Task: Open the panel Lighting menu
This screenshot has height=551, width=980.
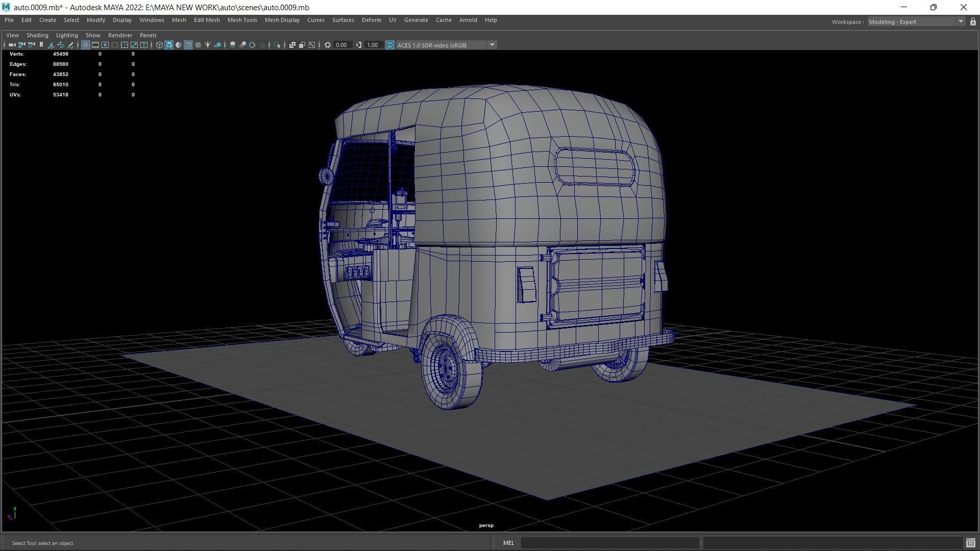Action: point(67,35)
